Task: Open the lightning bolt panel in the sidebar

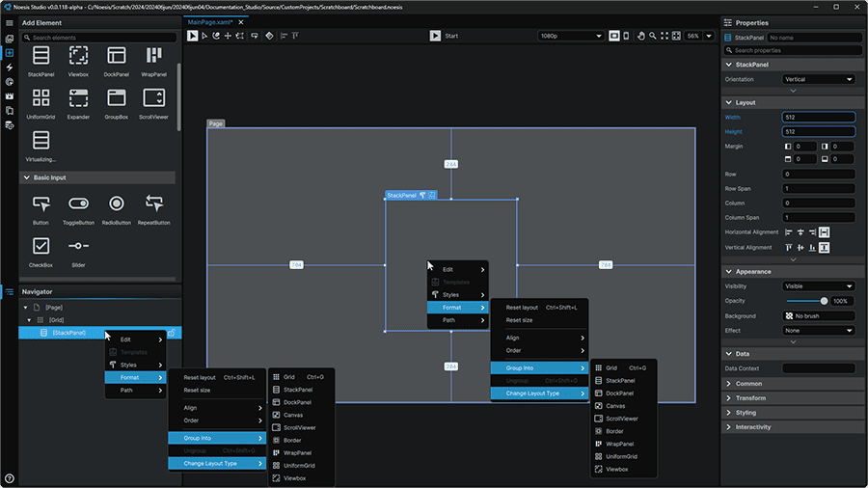Action: (10, 67)
